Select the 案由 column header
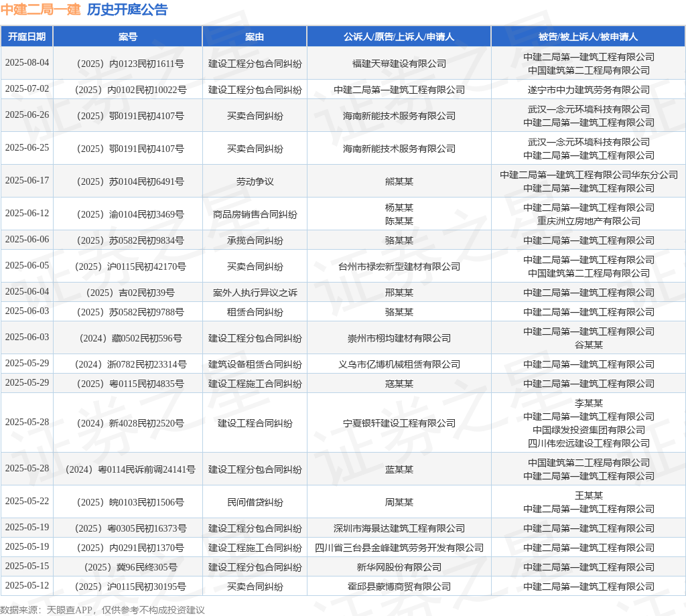686x616 pixels. (x=255, y=37)
